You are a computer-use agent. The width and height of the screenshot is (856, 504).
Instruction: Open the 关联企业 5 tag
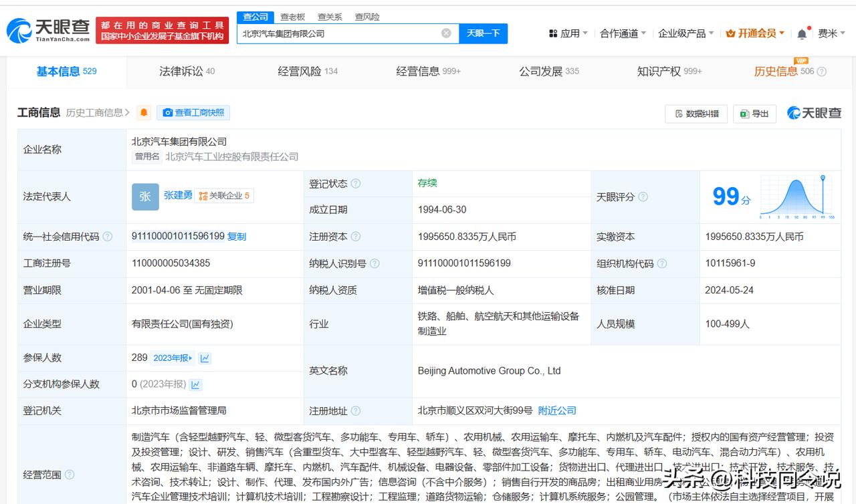click(224, 196)
